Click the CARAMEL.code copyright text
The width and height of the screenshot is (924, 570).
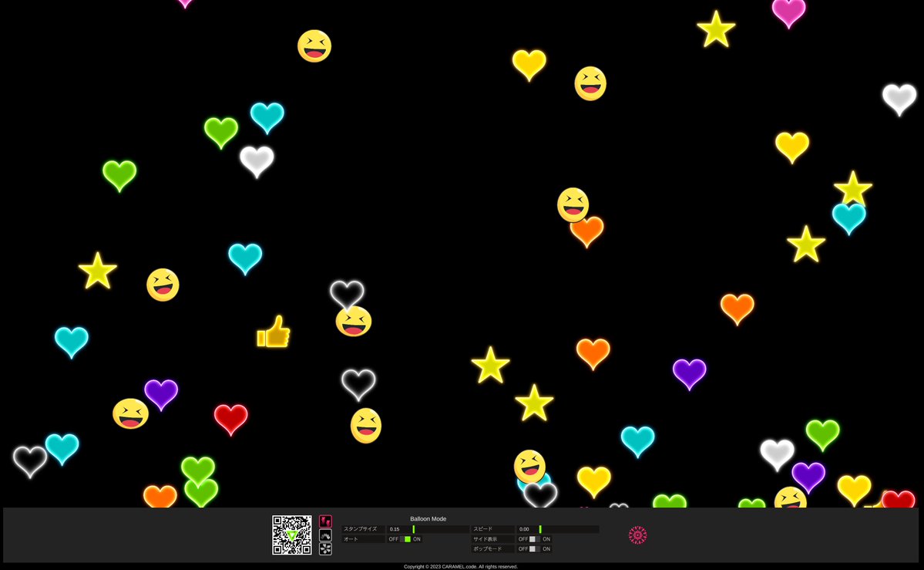click(461, 566)
